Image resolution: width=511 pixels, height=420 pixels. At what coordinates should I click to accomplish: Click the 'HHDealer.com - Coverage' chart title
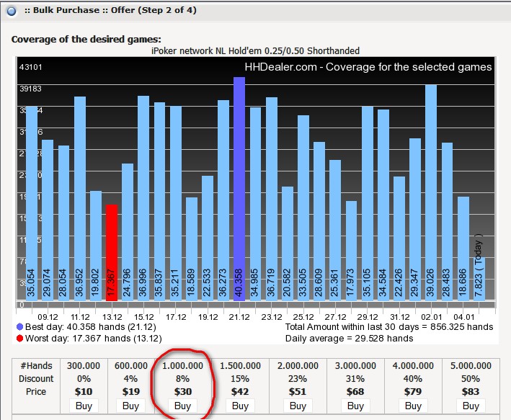[368, 67]
